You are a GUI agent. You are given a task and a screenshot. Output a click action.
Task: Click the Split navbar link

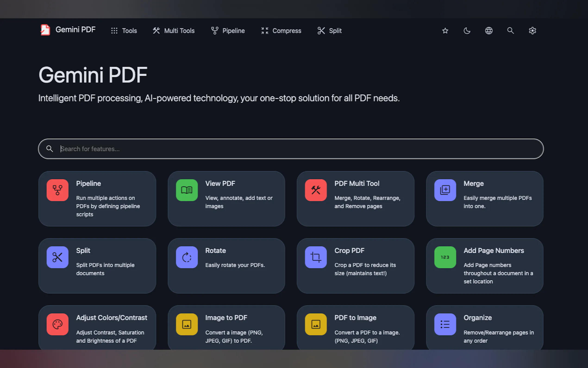click(329, 31)
